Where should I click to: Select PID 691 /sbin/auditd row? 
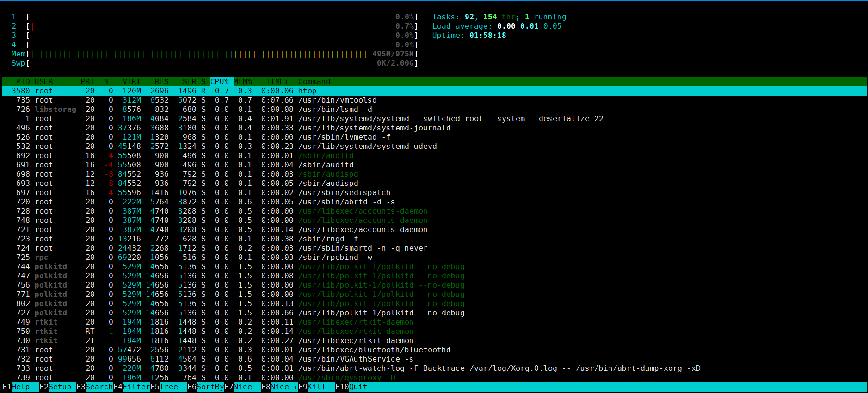click(435, 165)
